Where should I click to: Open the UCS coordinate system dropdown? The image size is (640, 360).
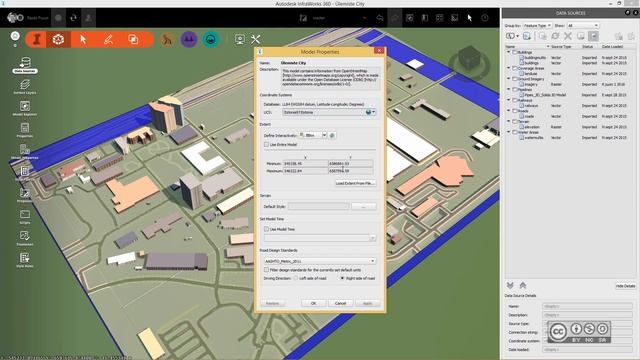pyautogui.click(x=329, y=112)
